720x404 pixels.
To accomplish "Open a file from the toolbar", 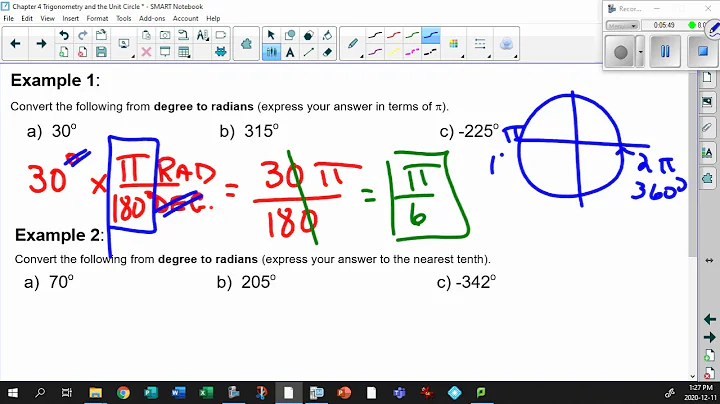I will 101,35.
